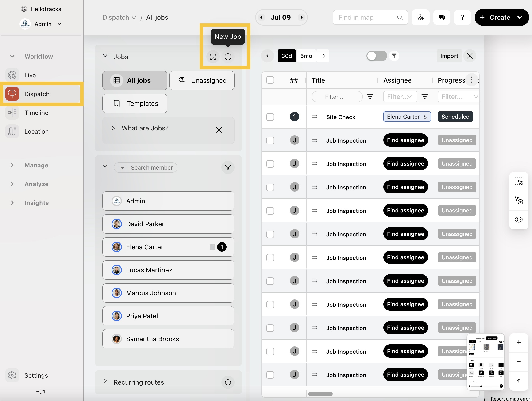The width and height of the screenshot is (532, 401).
Task: Expand the Analyze sidebar group
Action: pos(12,184)
